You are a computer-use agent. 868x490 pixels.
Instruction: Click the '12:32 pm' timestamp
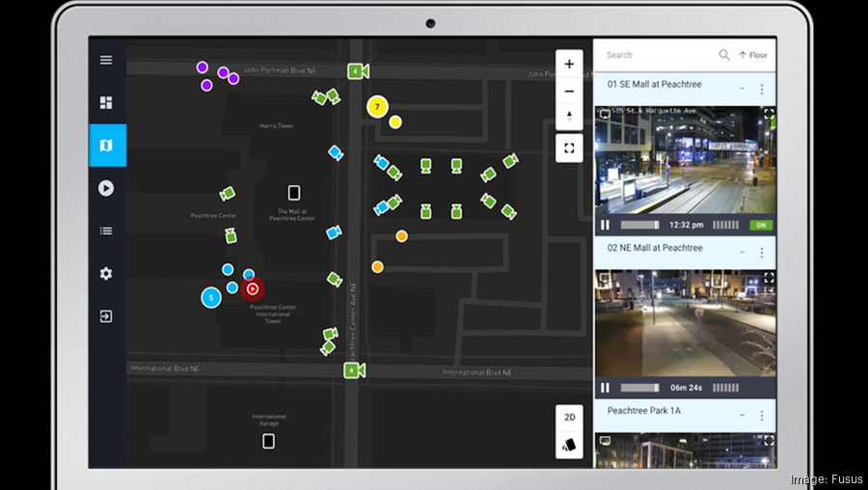(x=687, y=225)
